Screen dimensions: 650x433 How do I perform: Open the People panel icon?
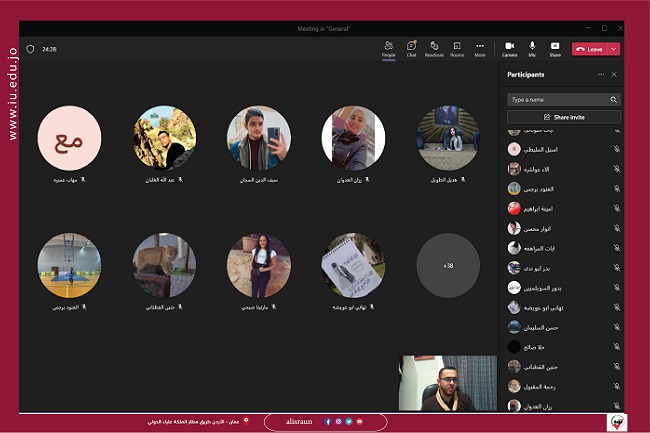(389, 47)
